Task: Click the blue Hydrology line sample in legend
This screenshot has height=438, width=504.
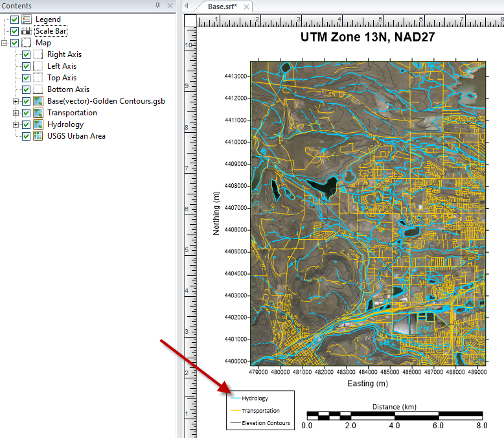Action: (x=236, y=398)
